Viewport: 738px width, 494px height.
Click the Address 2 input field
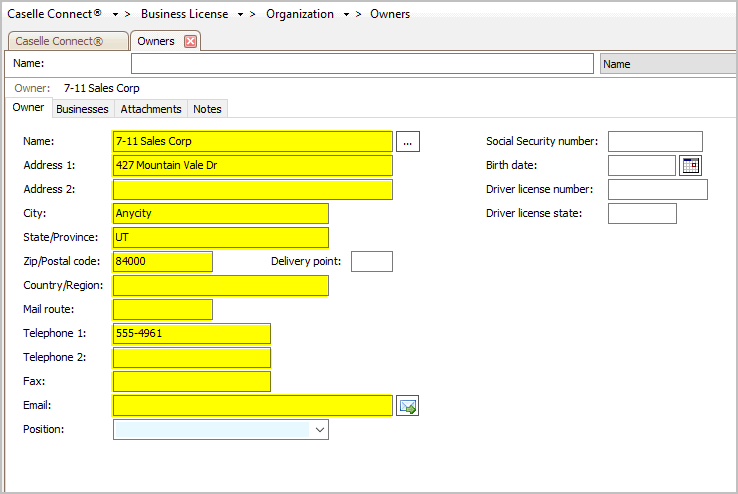coord(252,190)
